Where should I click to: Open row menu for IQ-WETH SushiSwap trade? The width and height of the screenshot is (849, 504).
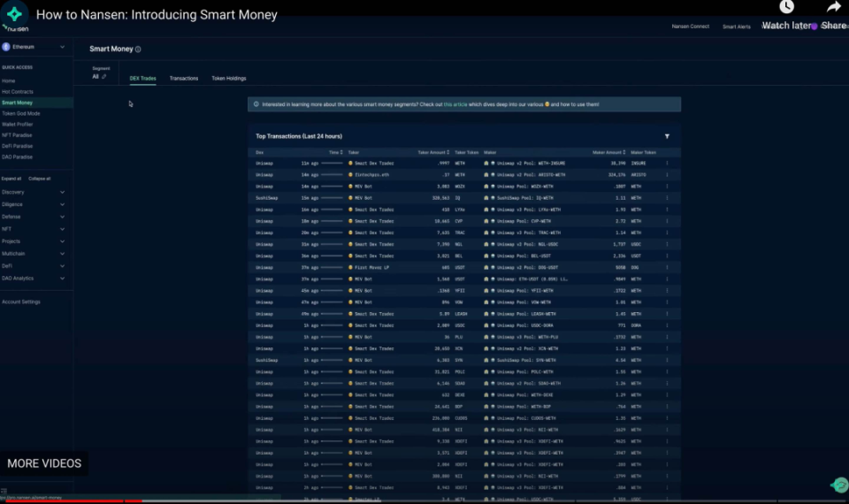(667, 198)
